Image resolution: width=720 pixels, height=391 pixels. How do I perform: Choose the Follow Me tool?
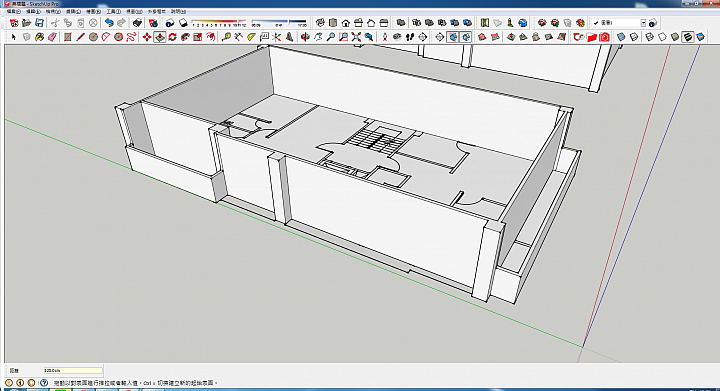click(185, 37)
